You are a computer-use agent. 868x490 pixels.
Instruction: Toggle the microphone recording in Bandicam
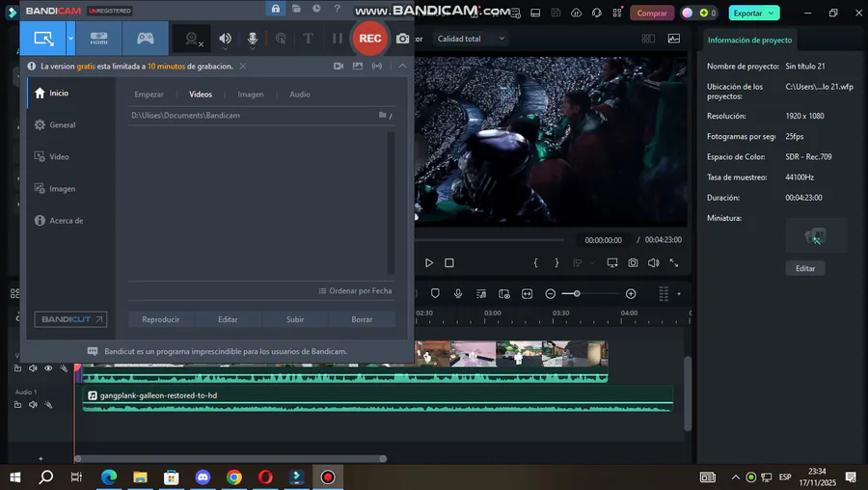[x=253, y=39]
